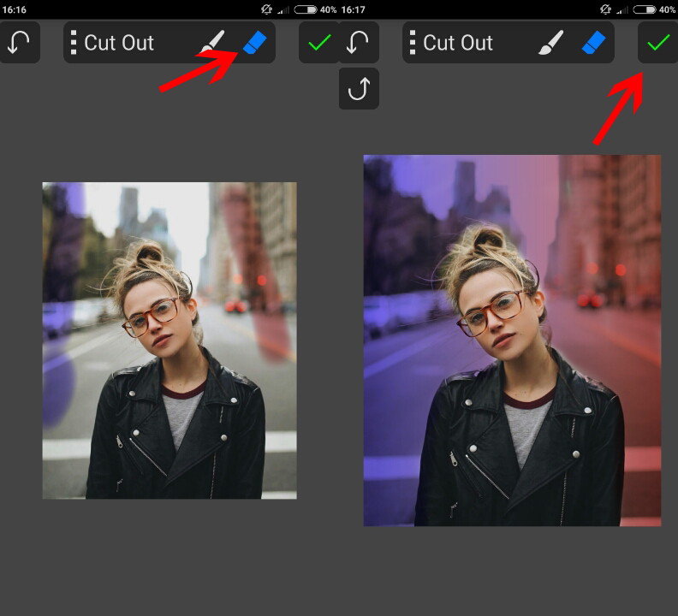Tap undo arrow in right screenshot
The width and height of the screenshot is (678, 616).
[359, 43]
